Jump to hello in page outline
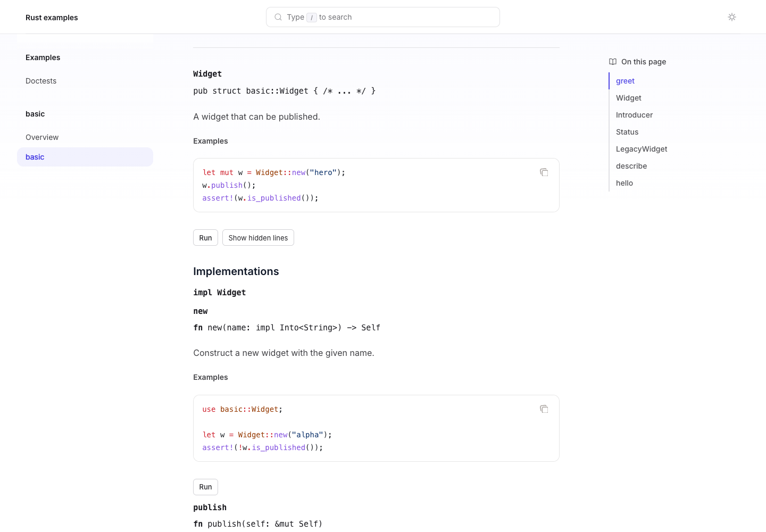766x532 pixels. [x=625, y=183]
